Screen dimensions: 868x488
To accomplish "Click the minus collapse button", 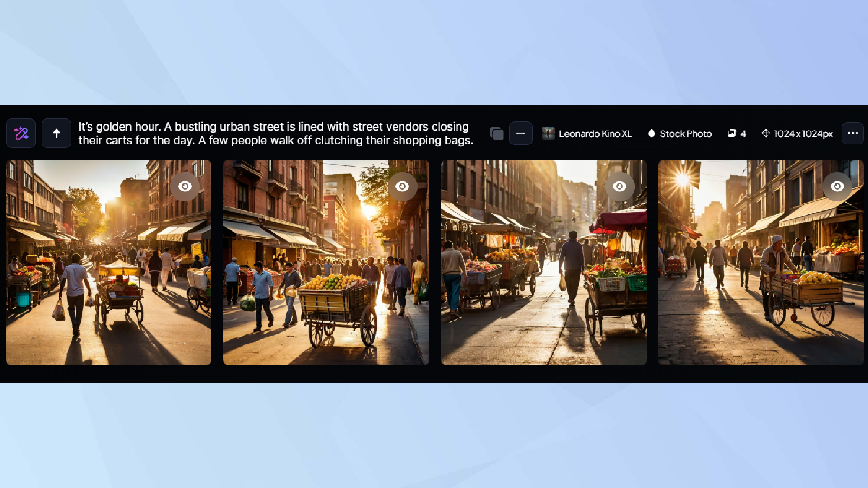I will pos(521,133).
